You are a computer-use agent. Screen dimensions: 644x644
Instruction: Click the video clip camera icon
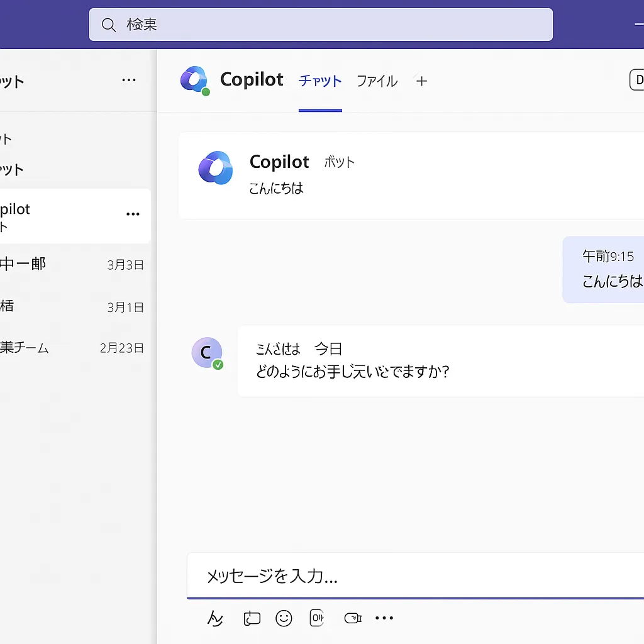(x=353, y=619)
